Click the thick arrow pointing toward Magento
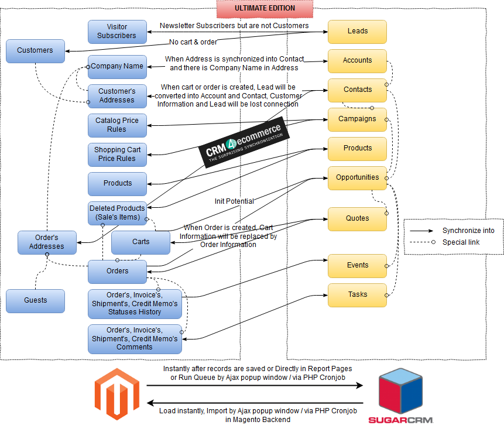 point(255,403)
